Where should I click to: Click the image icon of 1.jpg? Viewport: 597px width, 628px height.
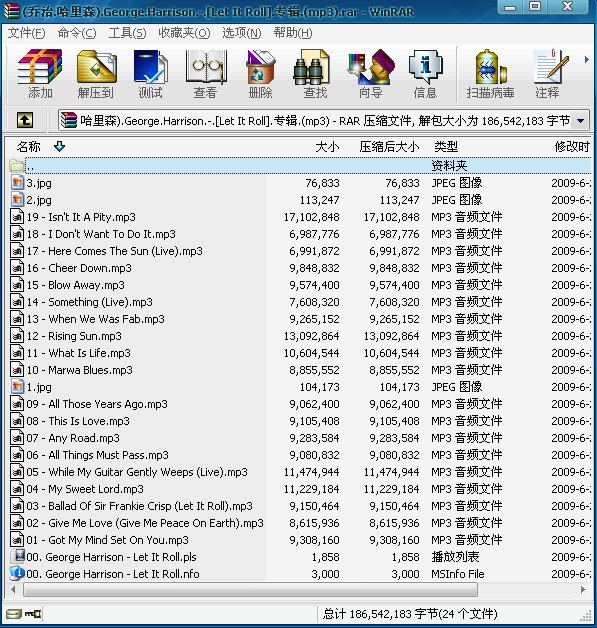[x=17, y=386]
